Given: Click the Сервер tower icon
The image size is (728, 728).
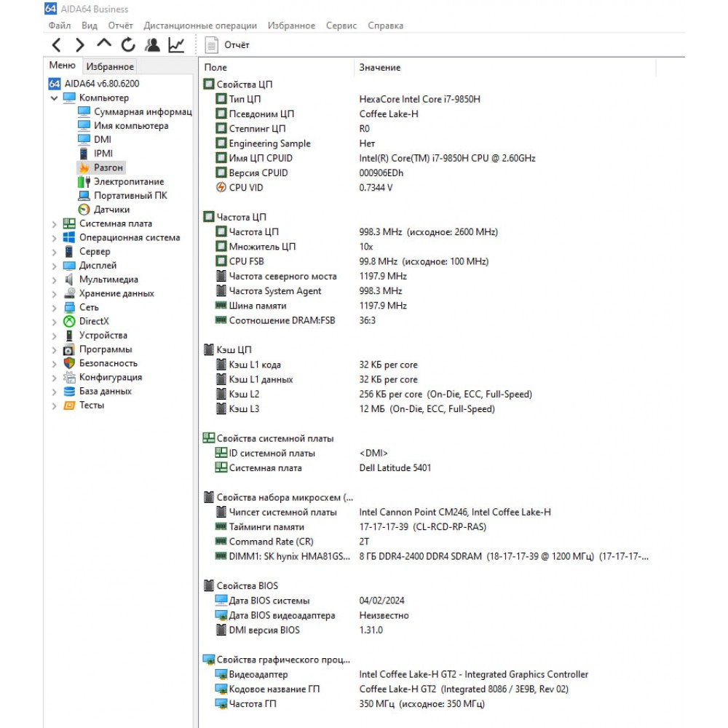Looking at the screenshot, I should (x=69, y=252).
